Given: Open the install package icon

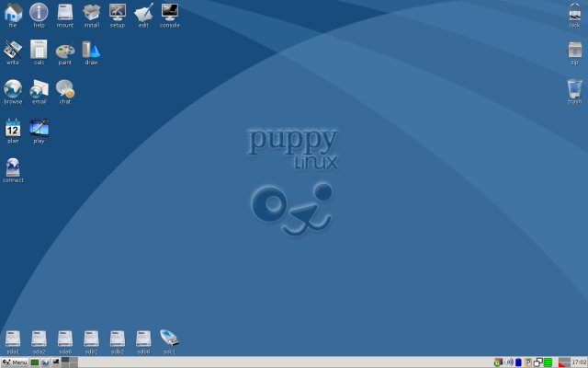Looking at the screenshot, I should coord(92,15).
